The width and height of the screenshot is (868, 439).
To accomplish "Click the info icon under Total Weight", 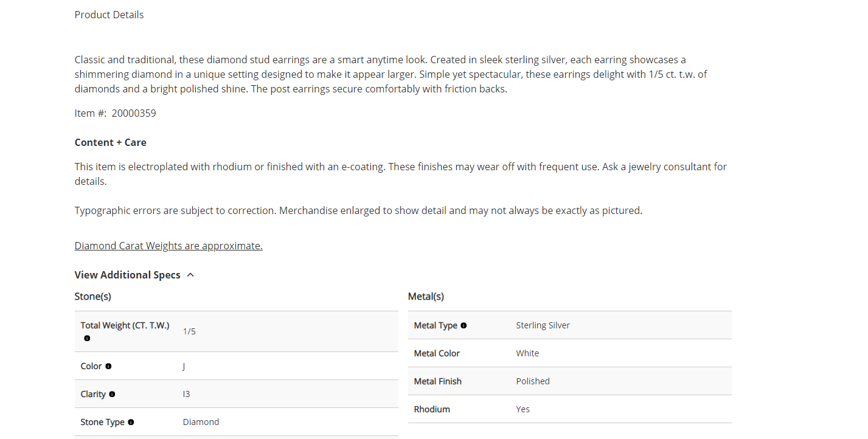I will point(87,338).
